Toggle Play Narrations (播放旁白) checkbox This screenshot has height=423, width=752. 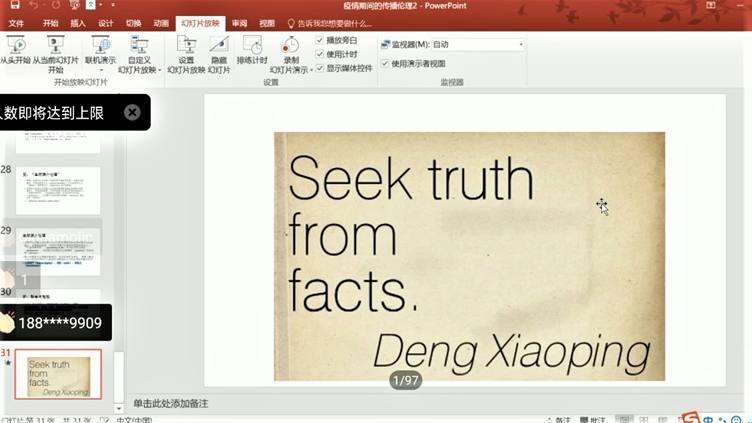(x=320, y=41)
